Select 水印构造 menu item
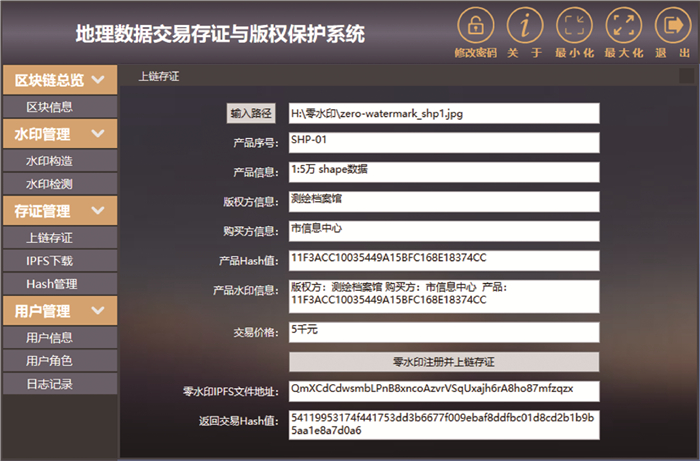 tap(49, 160)
